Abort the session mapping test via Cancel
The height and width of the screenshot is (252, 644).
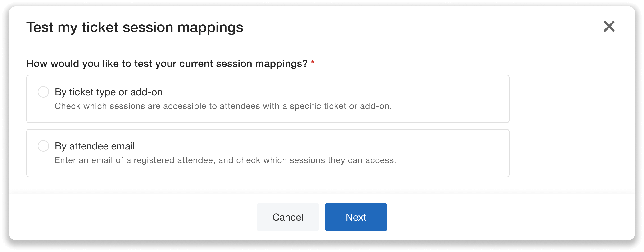pyautogui.click(x=287, y=217)
